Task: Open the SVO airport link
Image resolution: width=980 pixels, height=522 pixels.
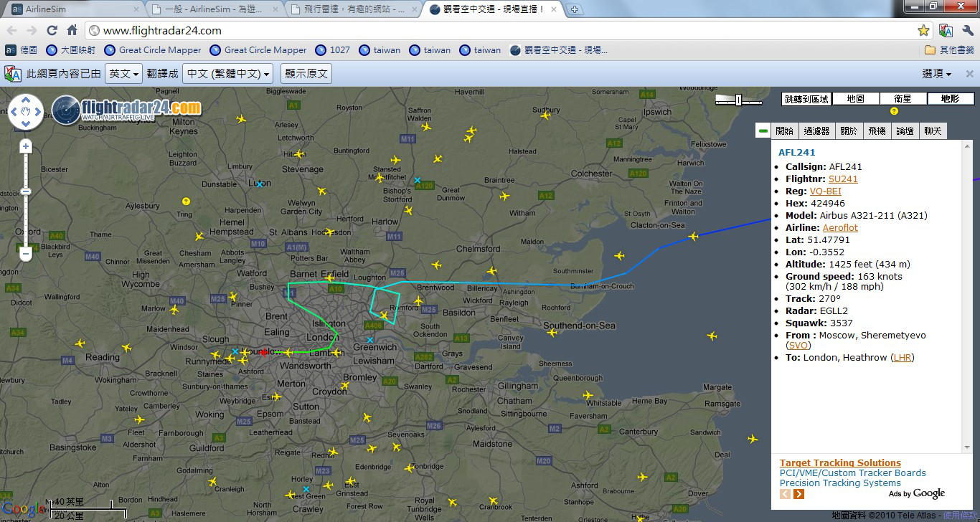Action: point(798,346)
